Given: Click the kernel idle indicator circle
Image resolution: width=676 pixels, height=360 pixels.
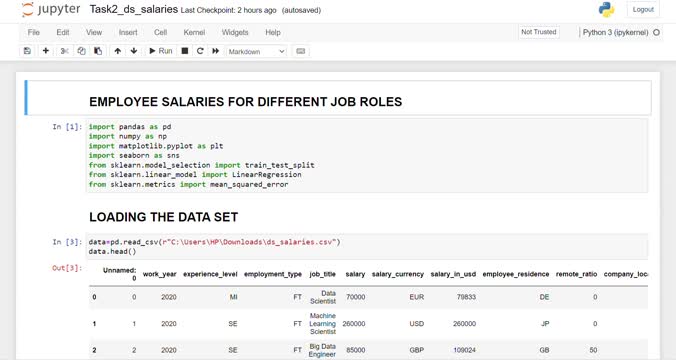Looking at the screenshot, I should (x=656, y=32).
